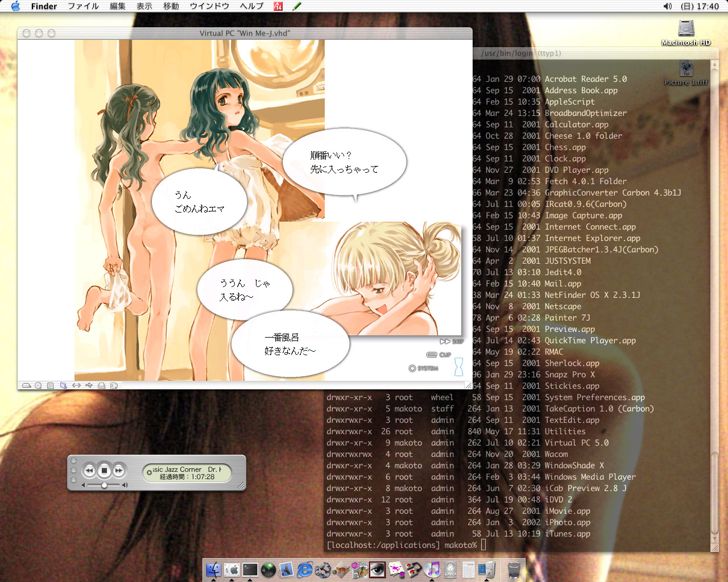Click the hourglass icon in the game window
Screen dimensions: 728x582
(x=458, y=367)
